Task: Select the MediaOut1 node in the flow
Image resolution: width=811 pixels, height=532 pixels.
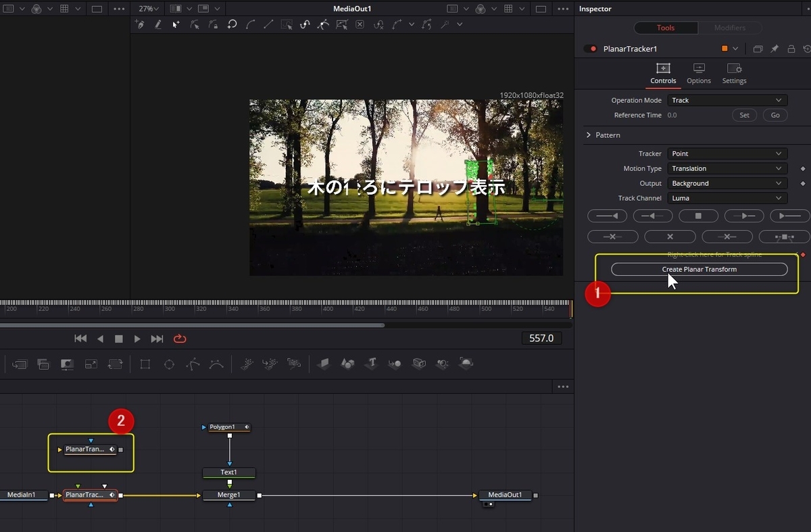Action: click(505, 495)
